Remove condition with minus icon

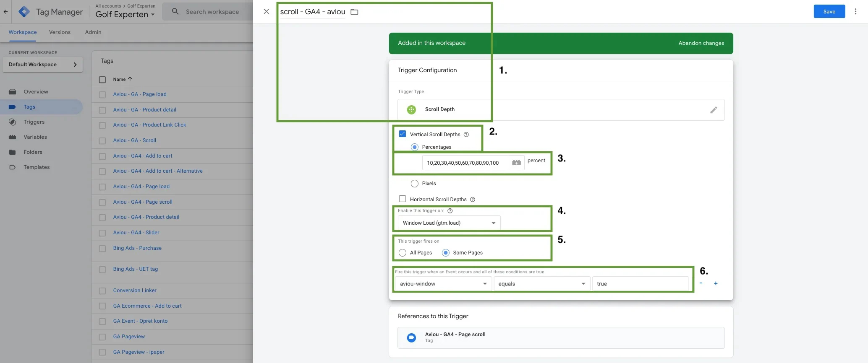tap(701, 283)
